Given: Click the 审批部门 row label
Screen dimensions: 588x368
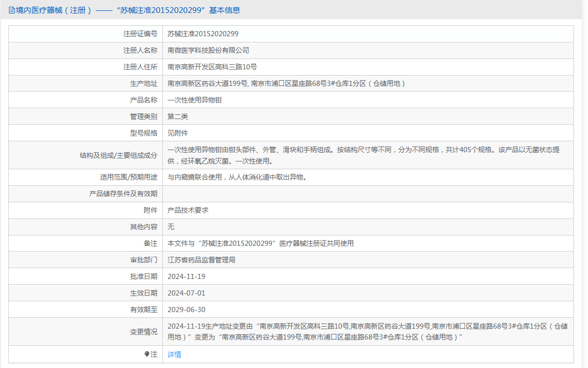Looking at the screenshot, I should 144,260.
